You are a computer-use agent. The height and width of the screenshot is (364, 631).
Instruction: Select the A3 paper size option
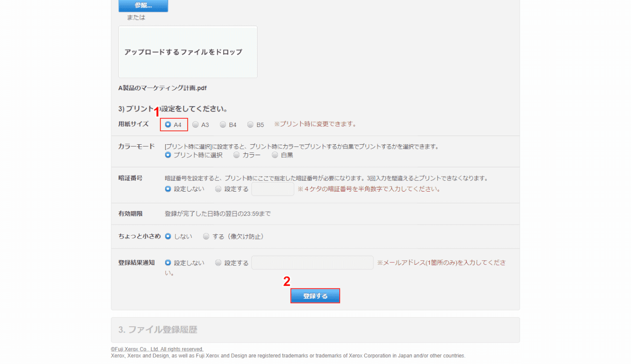tap(196, 124)
